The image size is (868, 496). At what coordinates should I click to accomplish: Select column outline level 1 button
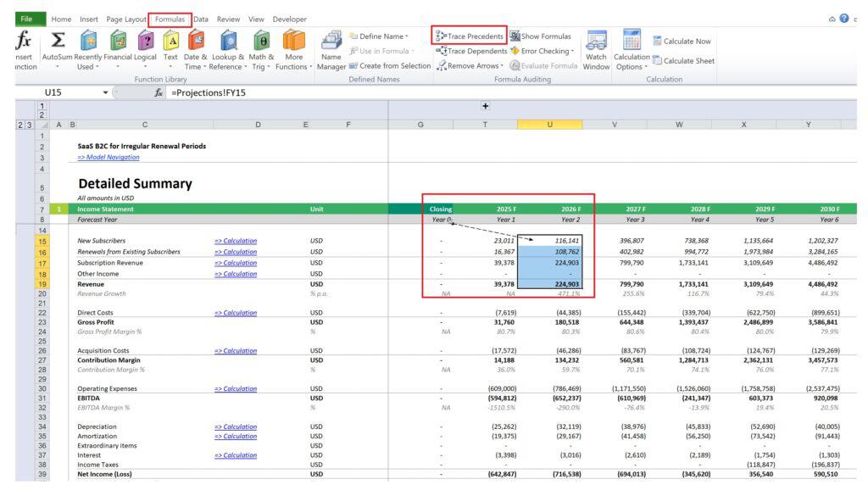click(42, 106)
